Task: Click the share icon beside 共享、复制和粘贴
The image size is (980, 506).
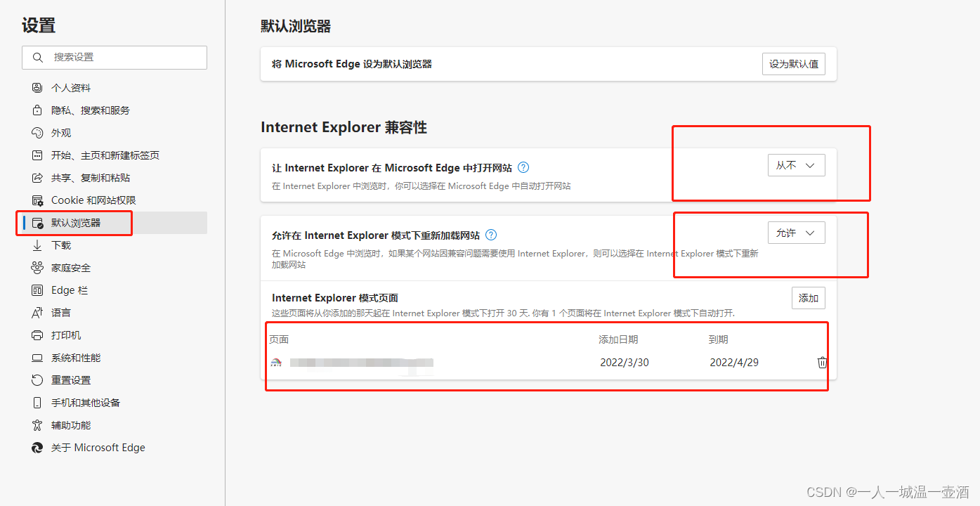Action: coord(37,178)
